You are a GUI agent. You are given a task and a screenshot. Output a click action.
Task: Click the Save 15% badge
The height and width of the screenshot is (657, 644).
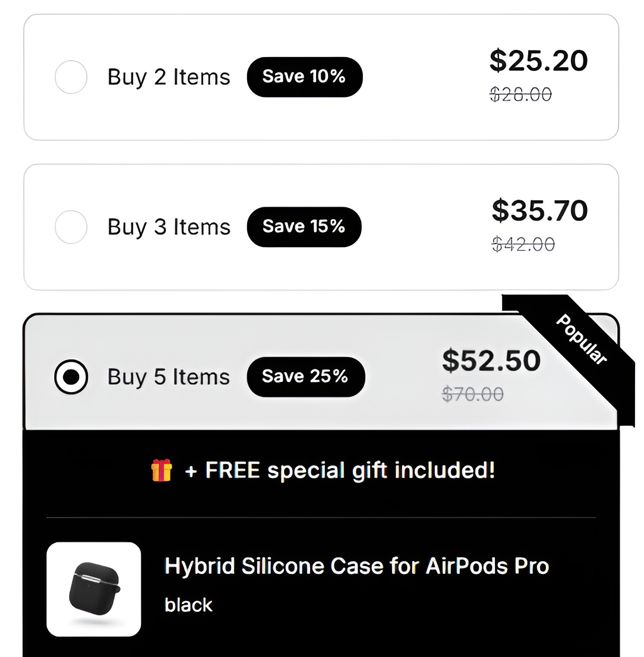coord(304,227)
